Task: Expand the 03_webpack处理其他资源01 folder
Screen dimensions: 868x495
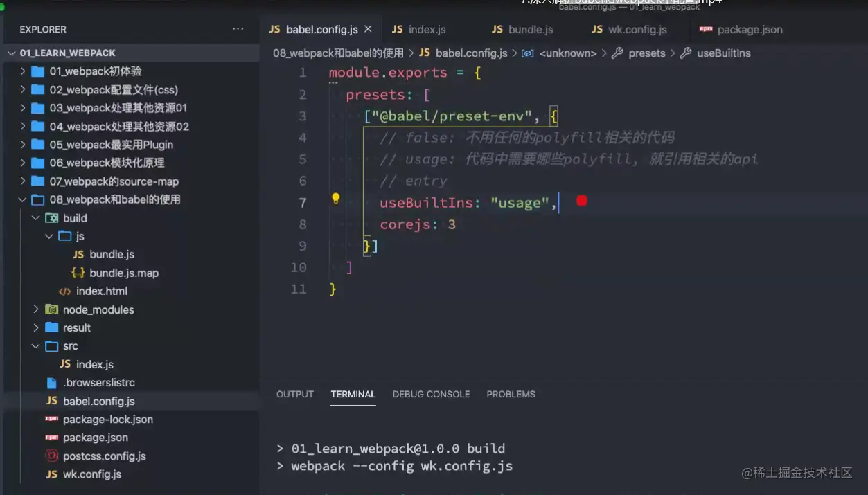Action: coord(23,108)
